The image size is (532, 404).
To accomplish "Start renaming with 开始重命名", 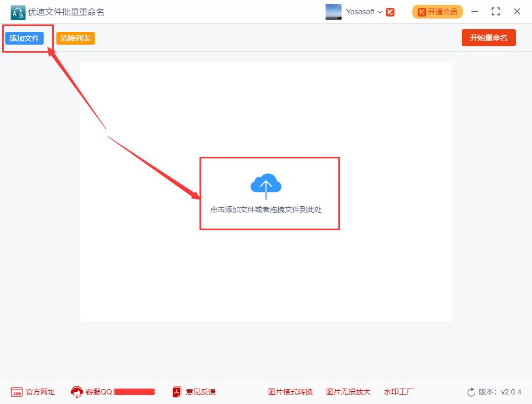I will [488, 38].
